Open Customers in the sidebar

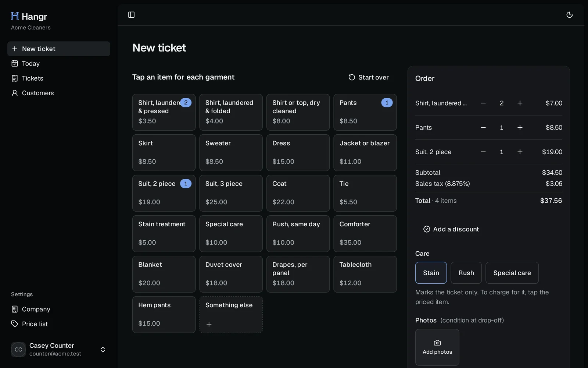(59, 93)
